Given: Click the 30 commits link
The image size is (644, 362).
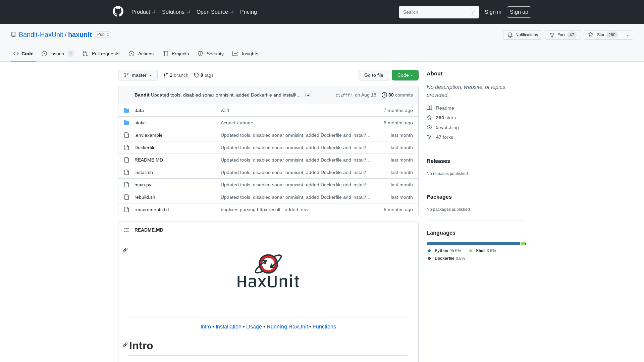Looking at the screenshot, I should tap(397, 95).
